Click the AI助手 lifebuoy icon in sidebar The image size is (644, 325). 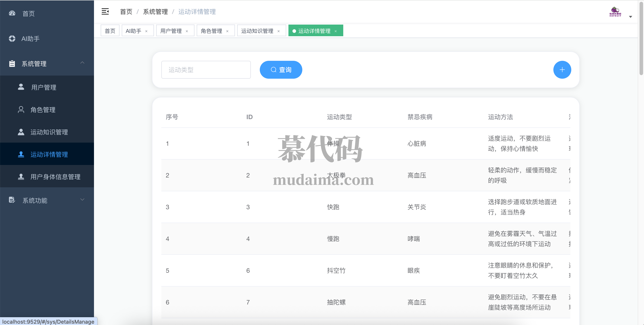pos(12,38)
